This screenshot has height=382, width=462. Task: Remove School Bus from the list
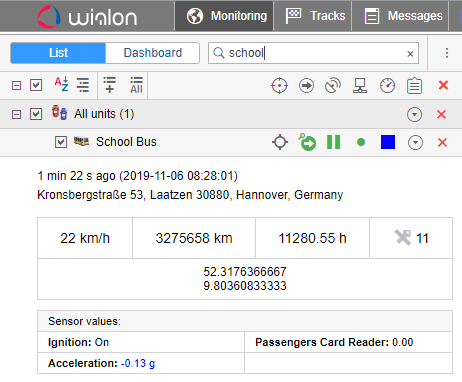(442, 142)
